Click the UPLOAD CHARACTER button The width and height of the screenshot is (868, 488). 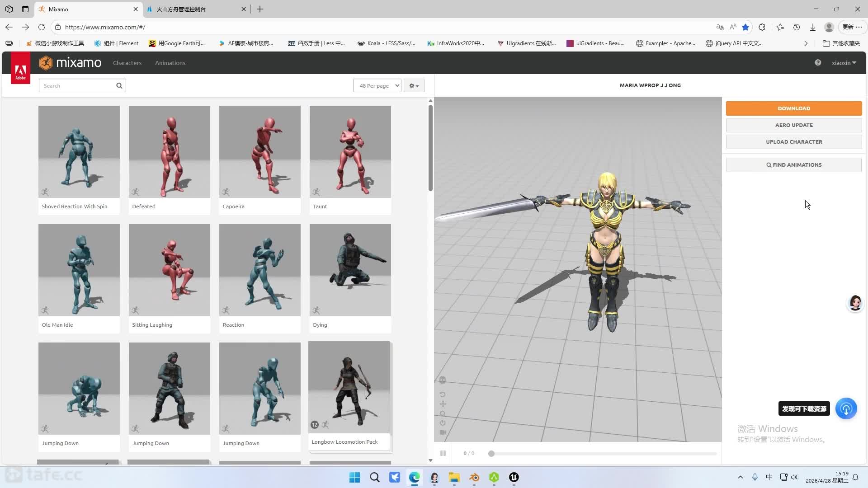pyautogui.click(x=794, y=142)
